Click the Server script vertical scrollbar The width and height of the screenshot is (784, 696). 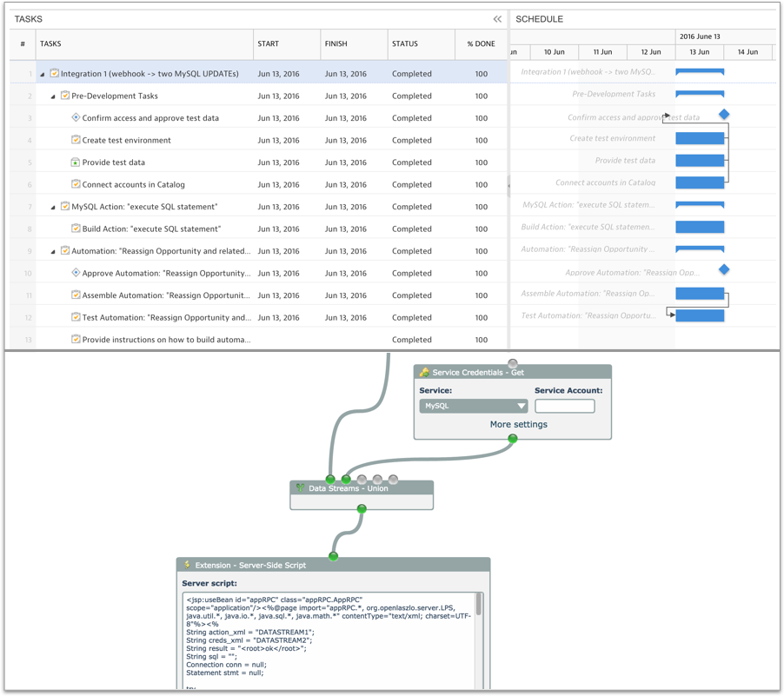coord(478,605)
